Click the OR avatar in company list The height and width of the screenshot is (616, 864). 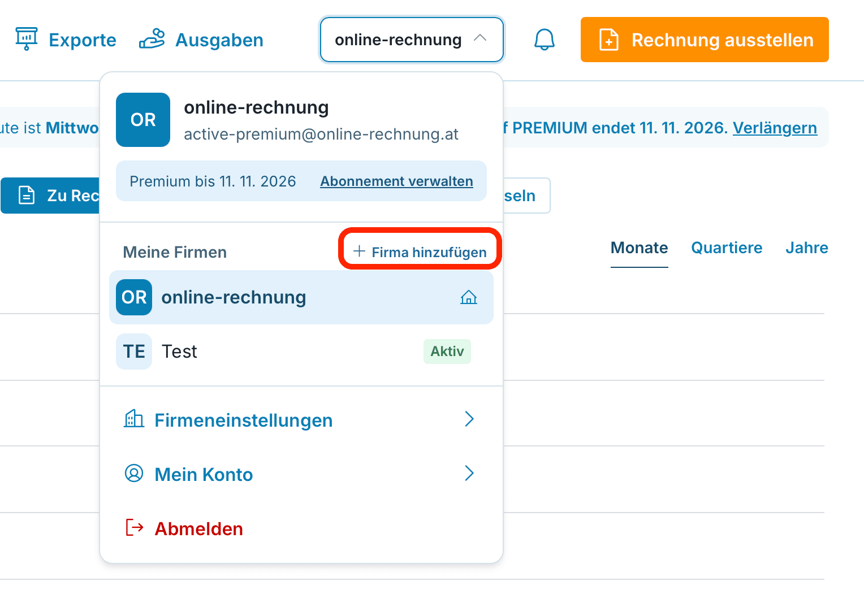coord(134,297)
